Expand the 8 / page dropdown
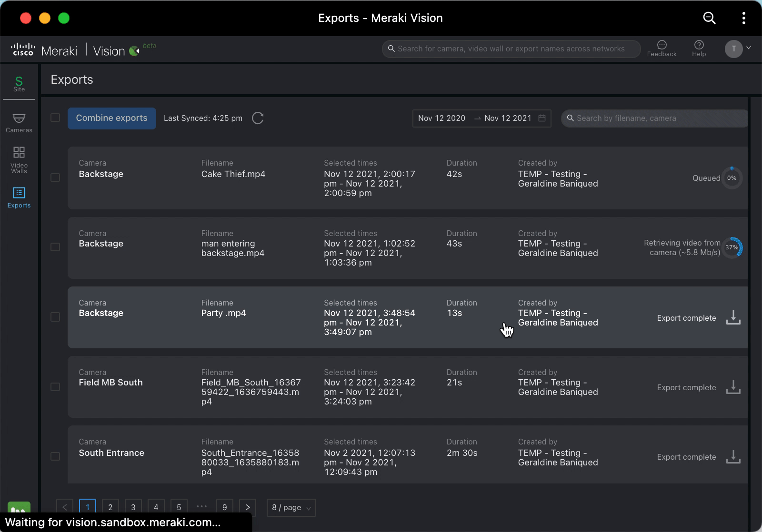 tap(291, 508)
